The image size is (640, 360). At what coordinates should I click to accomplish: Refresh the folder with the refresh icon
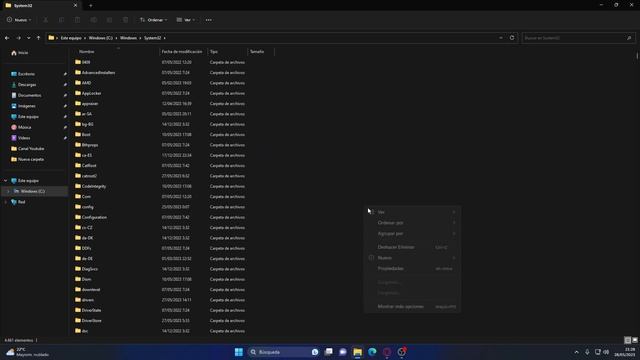coord(512,38)
